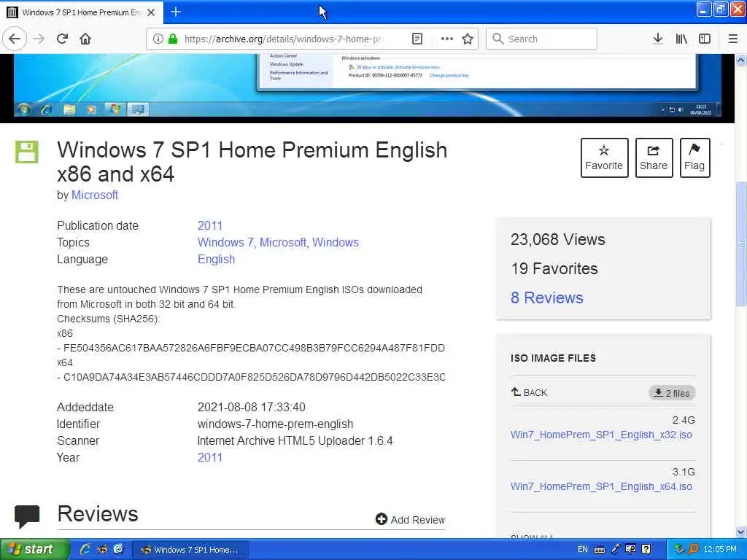This screenshot has width=747, height=560.
Task: Bookmark this page with the star
Action: [468, 39]
